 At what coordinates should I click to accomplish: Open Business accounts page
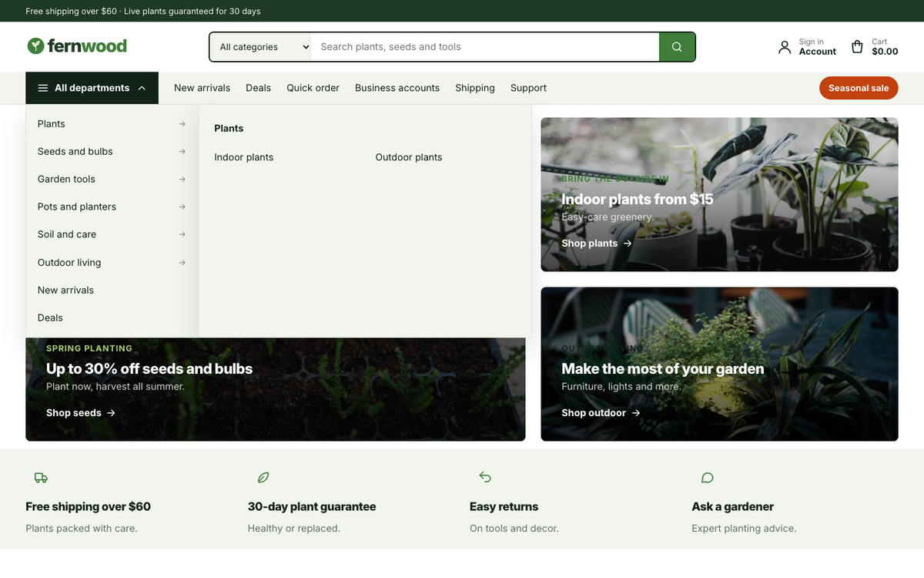[397, 88]
